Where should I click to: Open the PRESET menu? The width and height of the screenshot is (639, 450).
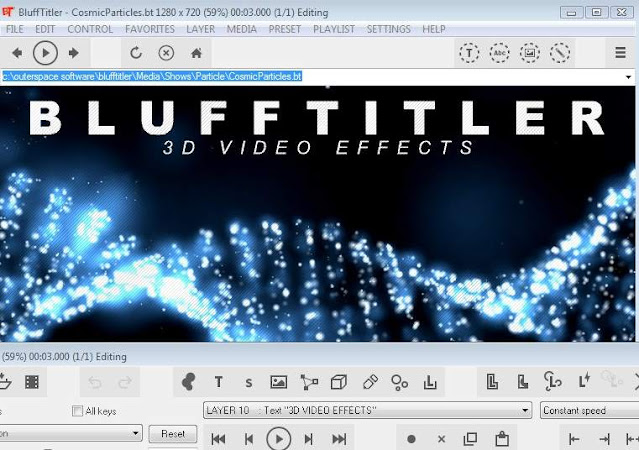tap(285, 29)
